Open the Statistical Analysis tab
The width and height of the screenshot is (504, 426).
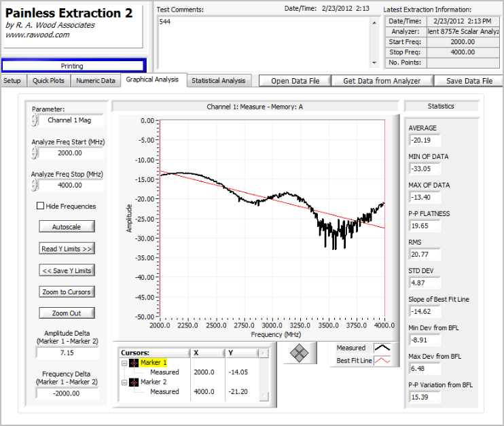tap(218, 81)
